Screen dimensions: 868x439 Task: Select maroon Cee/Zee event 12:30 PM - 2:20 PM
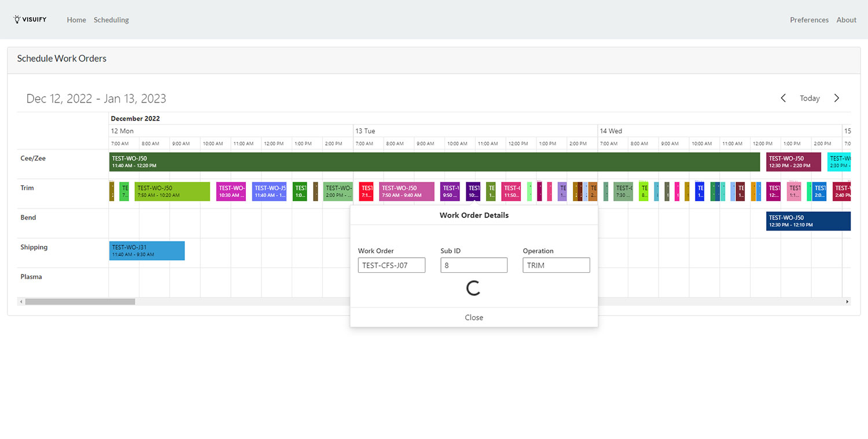(793, 162)
